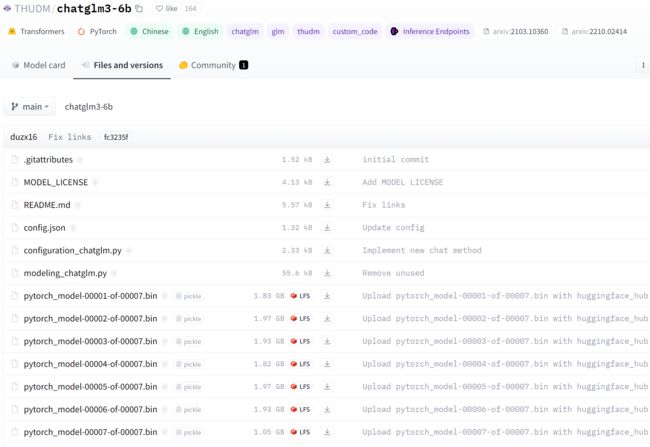Open pytorch_model-00002-of-00007.bin
Viewport: 650px width, 447px height.
pyautogui.click(x=90, y=318)
